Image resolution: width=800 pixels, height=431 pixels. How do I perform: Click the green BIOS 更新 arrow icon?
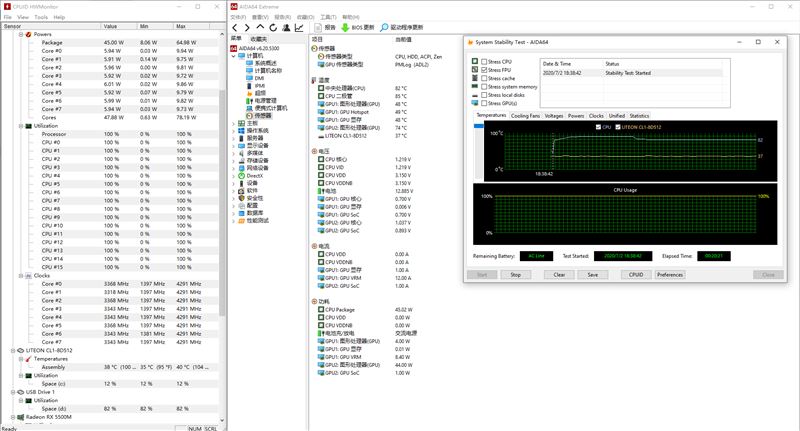(x=345, y=28)
